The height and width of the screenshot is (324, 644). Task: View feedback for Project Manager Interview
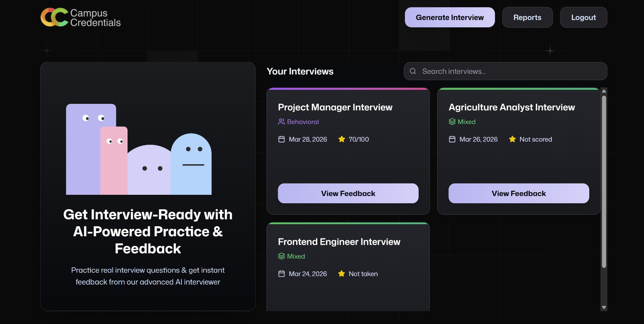coord(348,193)
